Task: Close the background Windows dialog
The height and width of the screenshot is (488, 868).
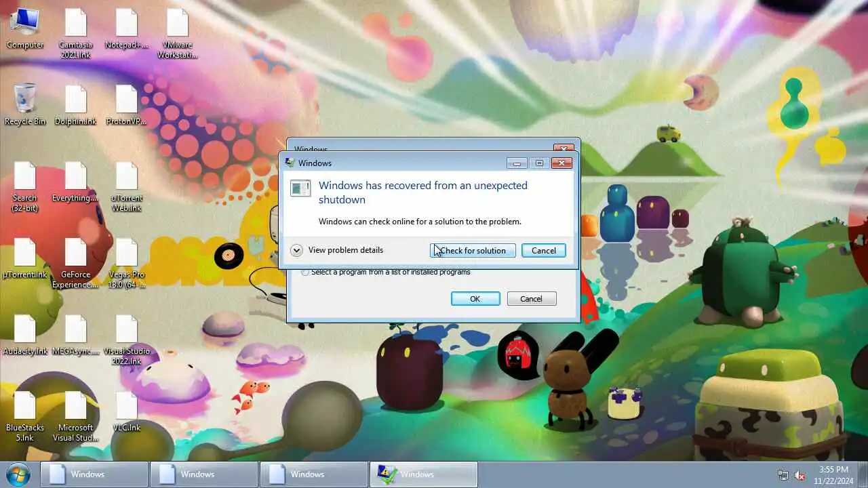Action: click(564, 148)
